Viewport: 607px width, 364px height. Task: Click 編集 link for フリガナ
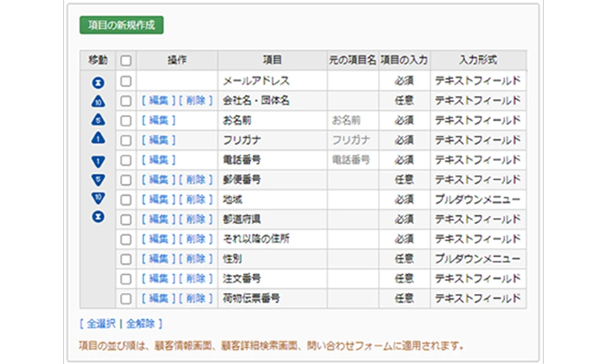158,140
